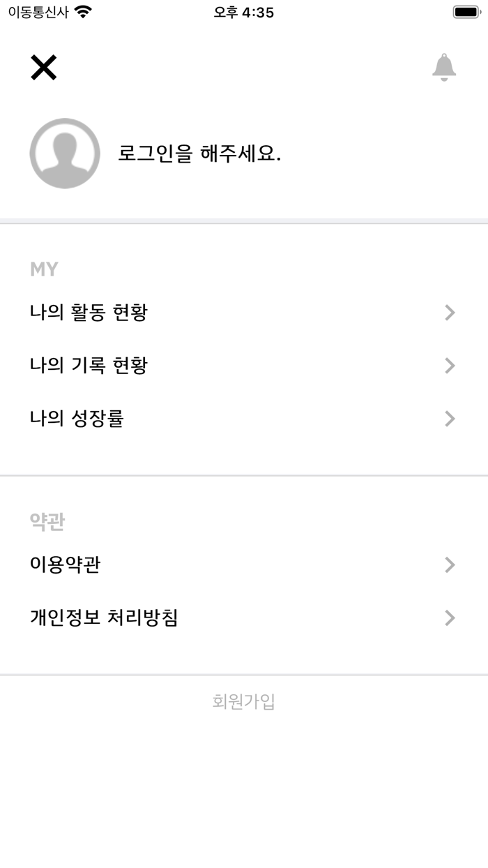The image size is (488, 868).
Task: Open 나의 기록 현황 via the arrow
Action: pyautogui.click(x=449, y=366)
